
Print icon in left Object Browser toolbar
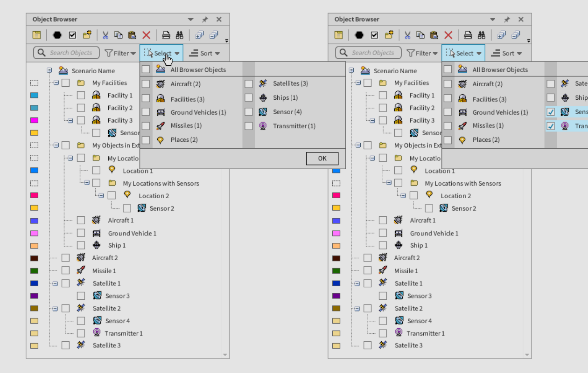pyautogui.click(x=166, y=35)
